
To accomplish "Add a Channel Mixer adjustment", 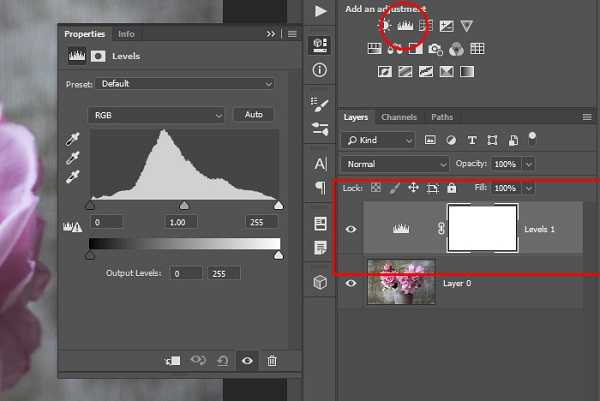I will click(456, 49).
